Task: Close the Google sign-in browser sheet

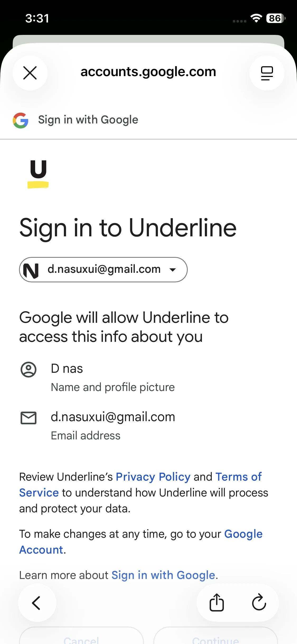Action: click(30, 73)
